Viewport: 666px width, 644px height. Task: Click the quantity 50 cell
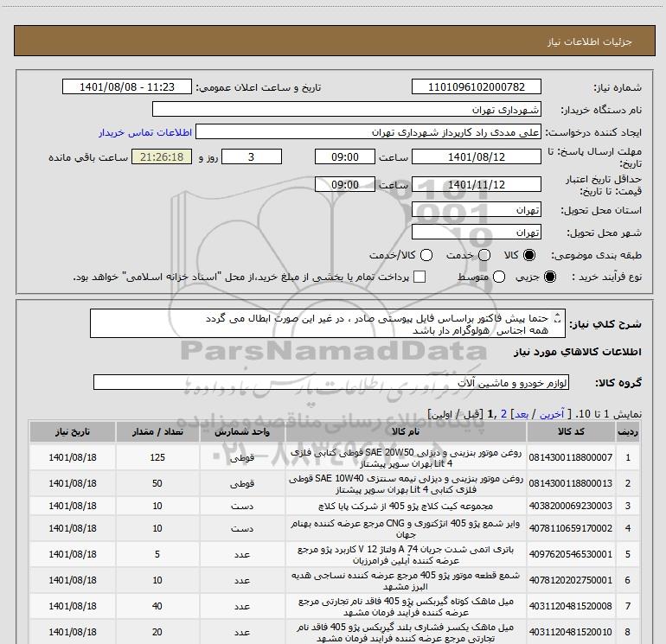[x=157, y=483]
